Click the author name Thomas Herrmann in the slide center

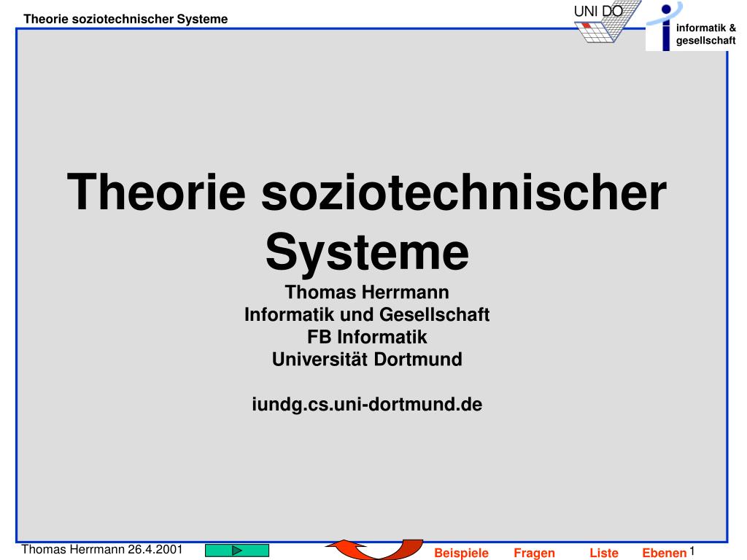click(x=367, y=292)
